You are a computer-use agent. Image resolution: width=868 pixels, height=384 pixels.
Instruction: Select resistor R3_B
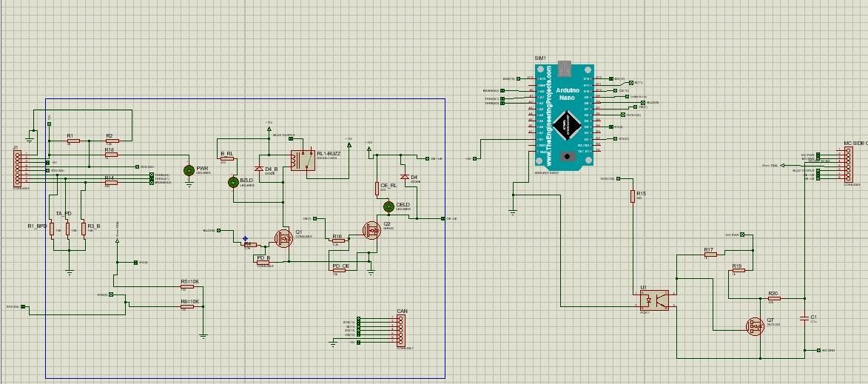[84, 229]
